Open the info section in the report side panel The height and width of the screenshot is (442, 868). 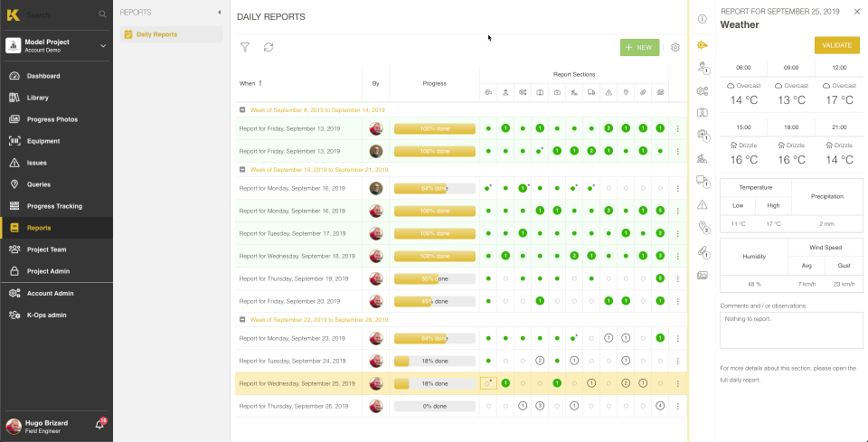[x=703, y=19]
